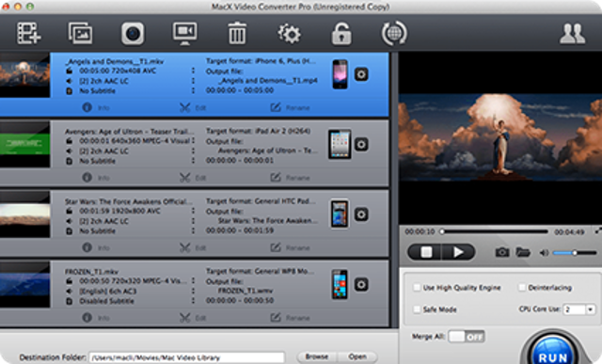Click Rename on Star Wars row

pyautogui.click(x=291, y=247)
